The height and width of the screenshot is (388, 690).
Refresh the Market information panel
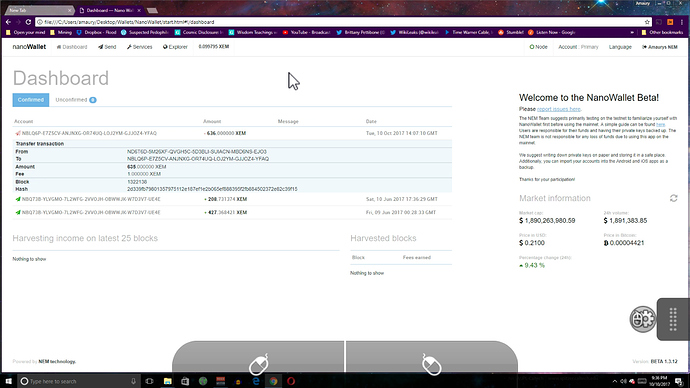(x=673, y=198)
